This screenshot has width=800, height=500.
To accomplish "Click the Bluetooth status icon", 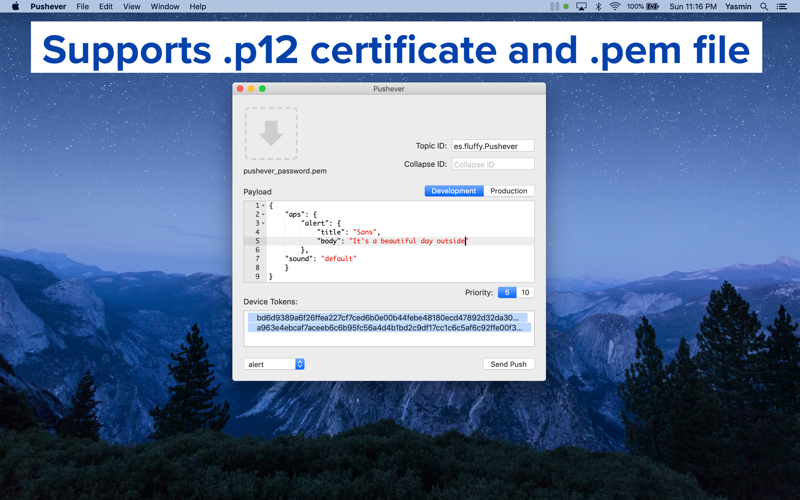I will click(598, 7).
